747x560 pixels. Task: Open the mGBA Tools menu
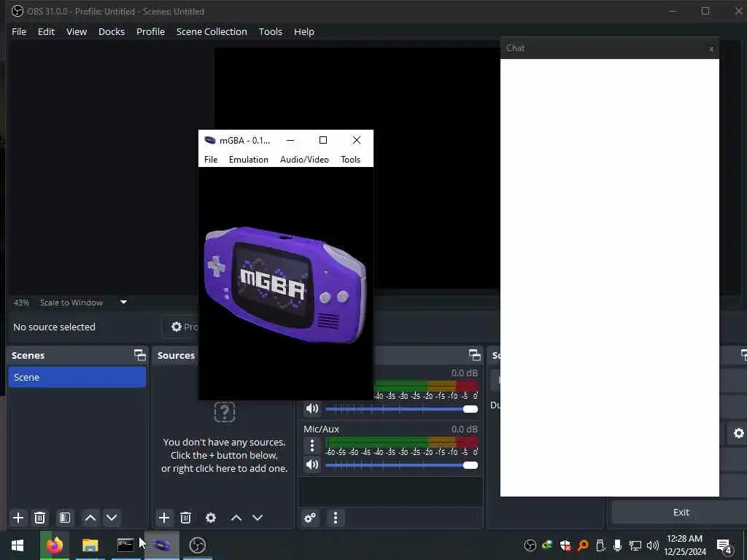(350, 160)
